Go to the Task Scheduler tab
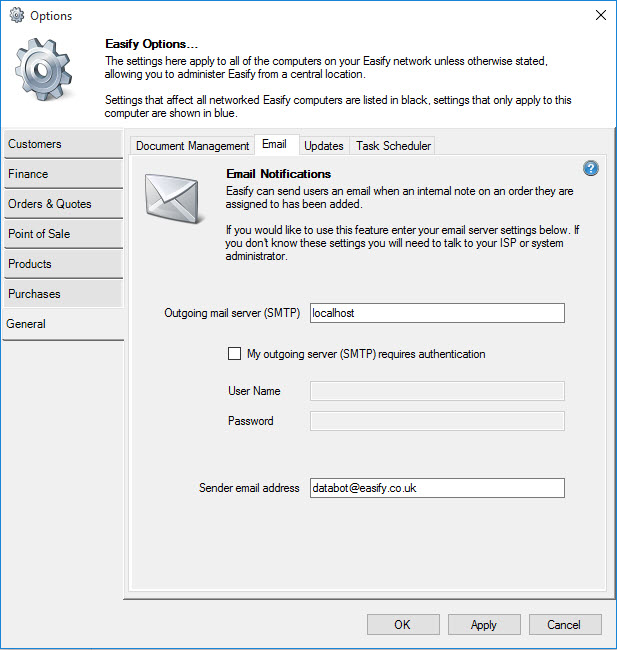The width and height of the screenshot is (617, 650). pyautogui.click(x=393, y=146)
